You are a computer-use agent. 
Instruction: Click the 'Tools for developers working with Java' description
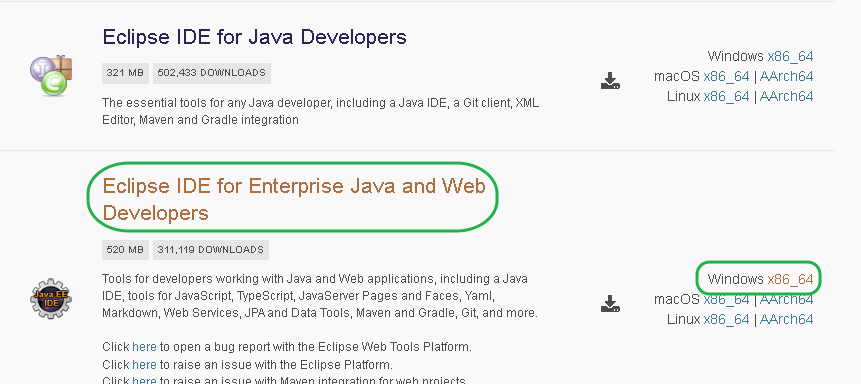tap(320, 296)
